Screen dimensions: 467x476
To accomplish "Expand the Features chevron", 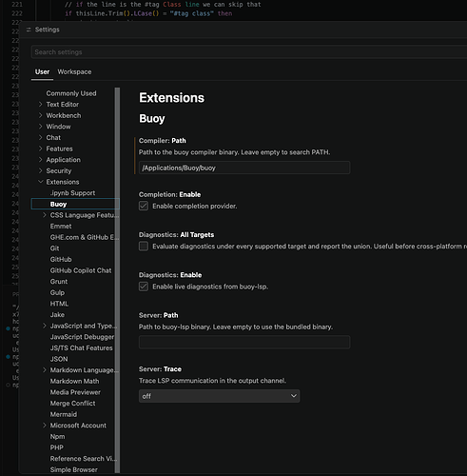I will (x=40, y=149).
